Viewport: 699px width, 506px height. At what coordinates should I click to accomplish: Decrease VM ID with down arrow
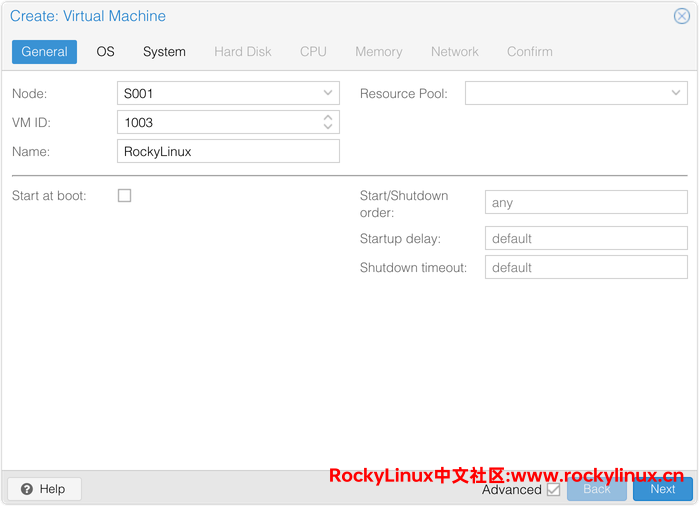tap(328, 127)
